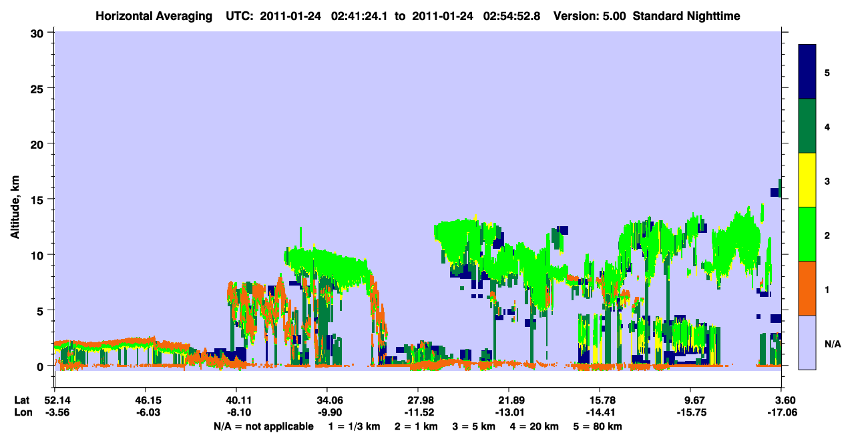
Task: Click the 'Lat' row label
Action: (x=21, y=400)
